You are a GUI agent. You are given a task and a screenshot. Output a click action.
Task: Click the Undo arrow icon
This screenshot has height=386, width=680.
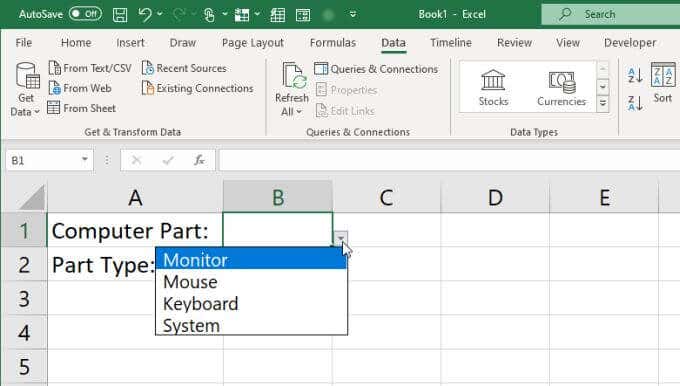pyautogui.click(x=145, y=14)
